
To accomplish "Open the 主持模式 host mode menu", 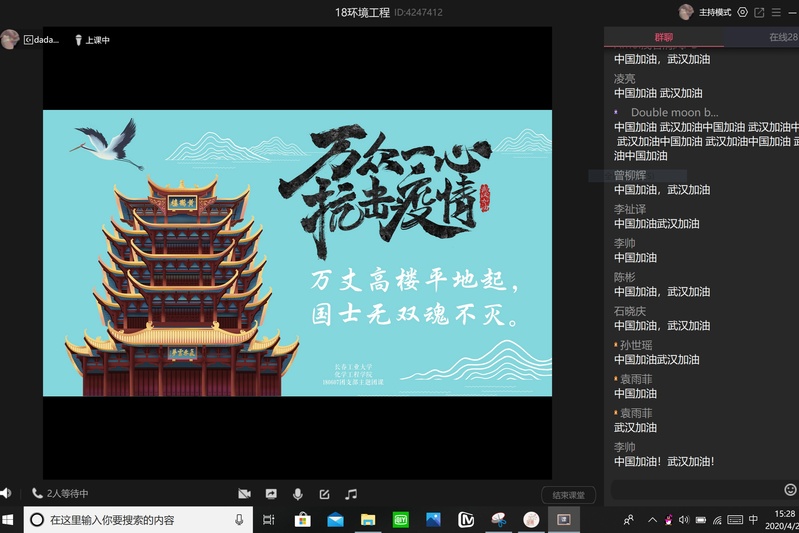I will pos(714,12).
